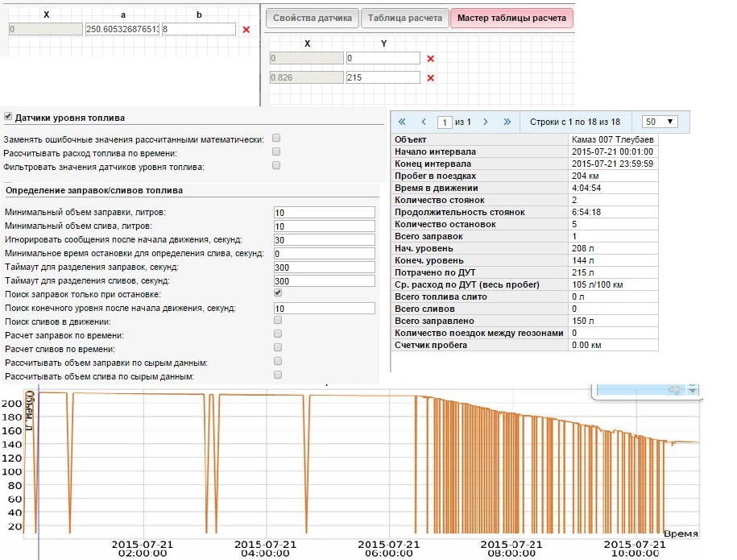Open the 'Таблица расчета' tab
This screenshot has width=737, height=560.
coord(404,19)
